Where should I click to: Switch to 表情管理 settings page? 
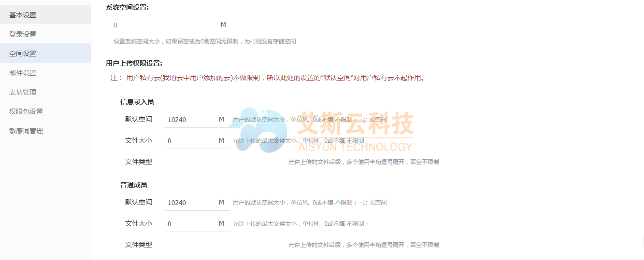23,92
